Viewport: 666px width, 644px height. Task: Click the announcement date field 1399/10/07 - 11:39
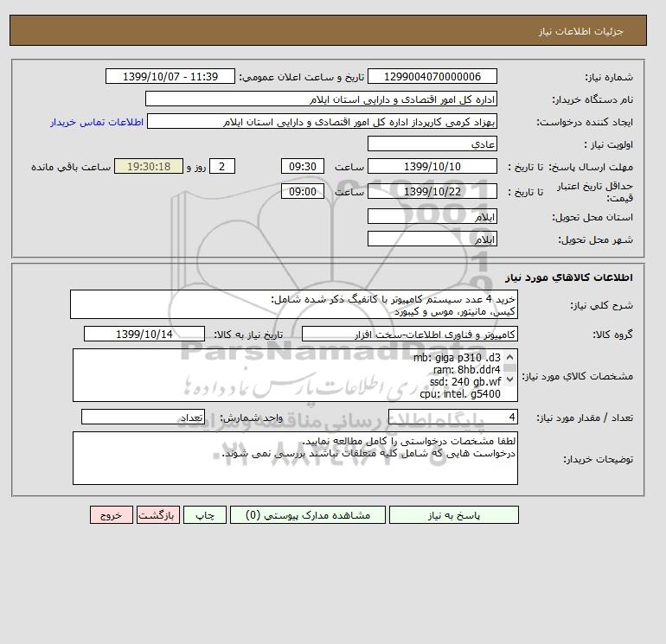click(x=170, y=76)
